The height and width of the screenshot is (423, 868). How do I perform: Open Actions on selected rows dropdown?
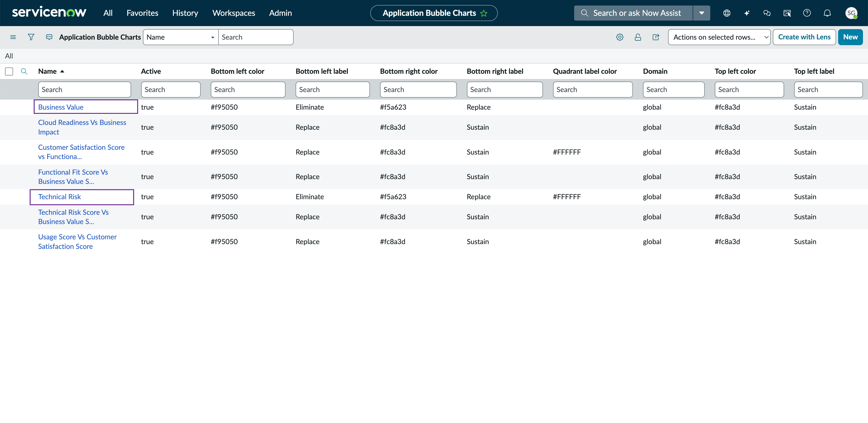[719, 37]
